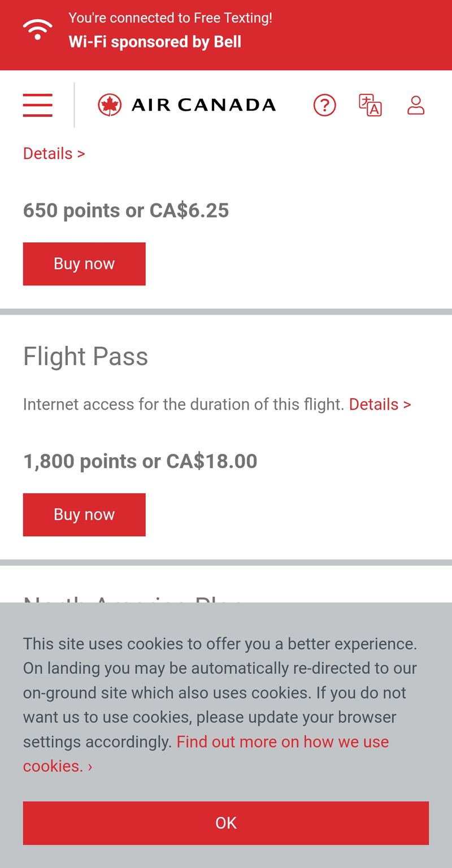Open the help question mark icon
This screenshot has width=452, height=868.
point(325,105)
